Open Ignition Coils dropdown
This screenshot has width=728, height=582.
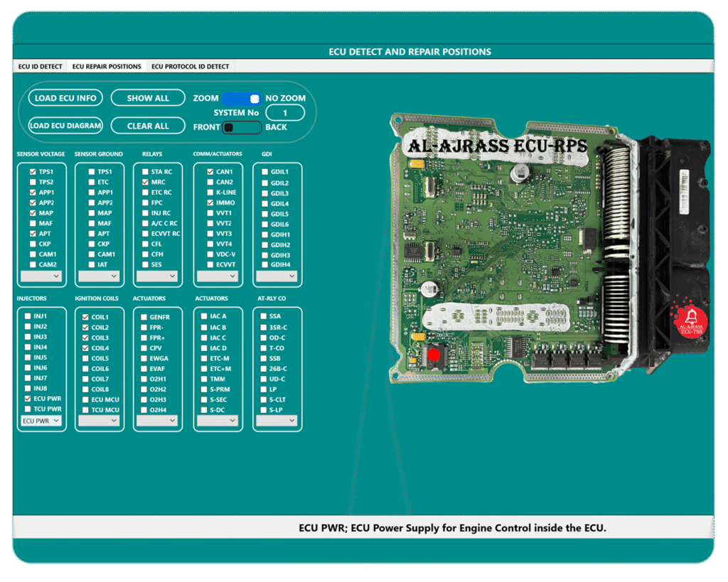(99, 421)
